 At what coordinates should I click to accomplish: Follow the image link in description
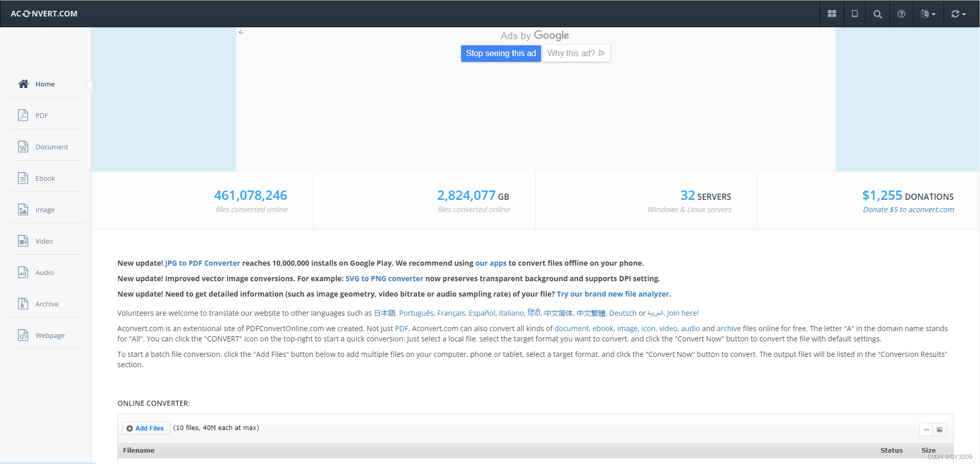pos(627,329)
